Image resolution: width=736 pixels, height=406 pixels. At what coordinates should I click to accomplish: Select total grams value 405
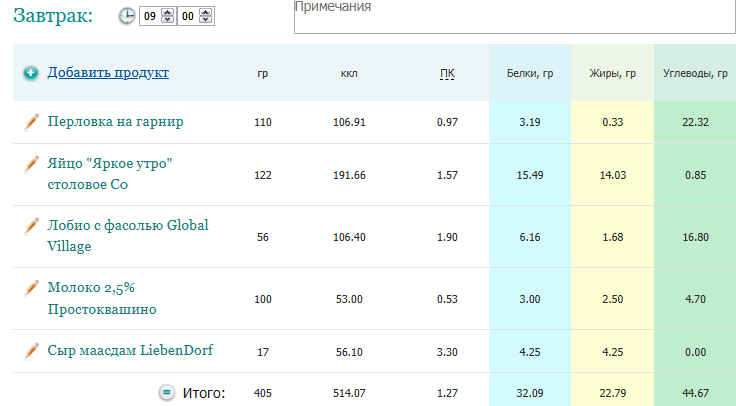pyautogui.click(x=263, y=393)
